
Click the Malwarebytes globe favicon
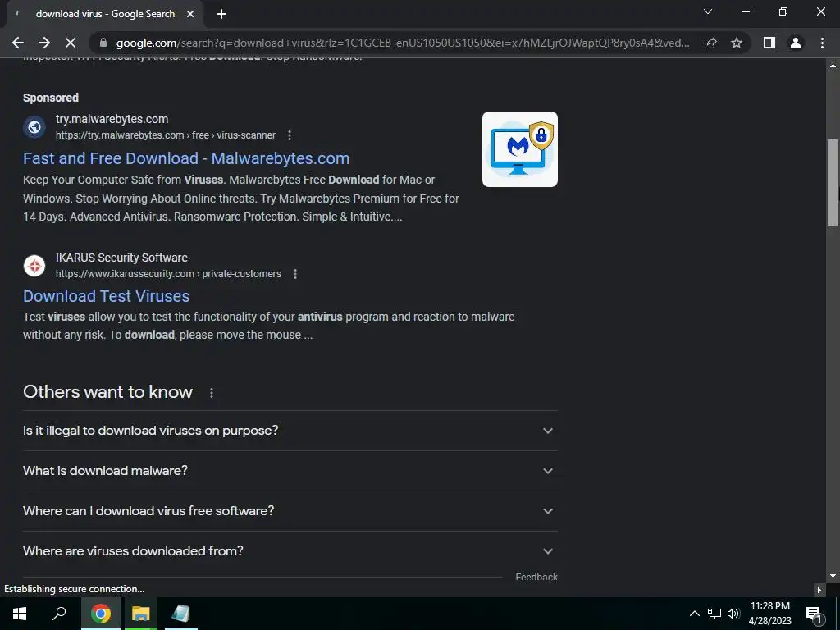click(34, 127)
